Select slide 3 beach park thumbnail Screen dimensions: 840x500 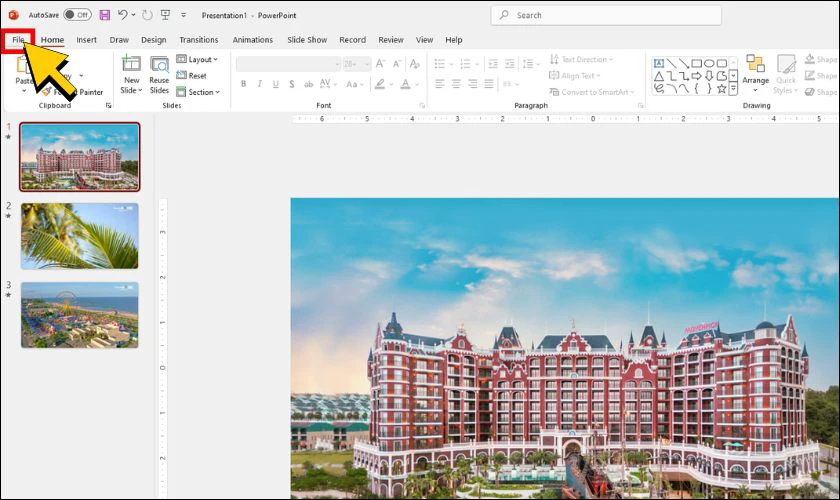(x=79, y=315)
